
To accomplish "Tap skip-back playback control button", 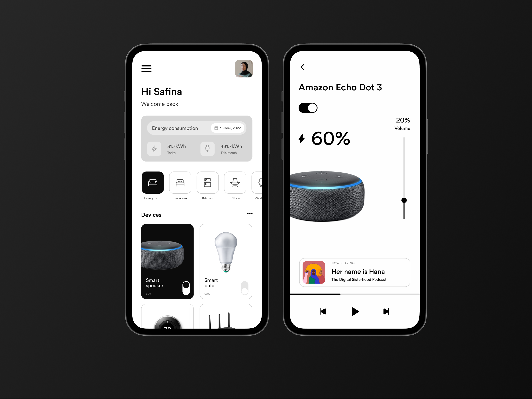I will tap(322, 311).
